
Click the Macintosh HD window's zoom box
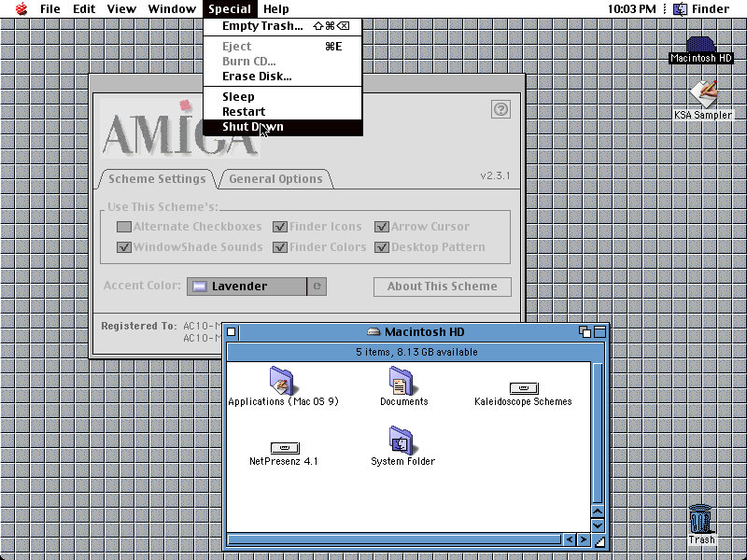tap(585, 332)
